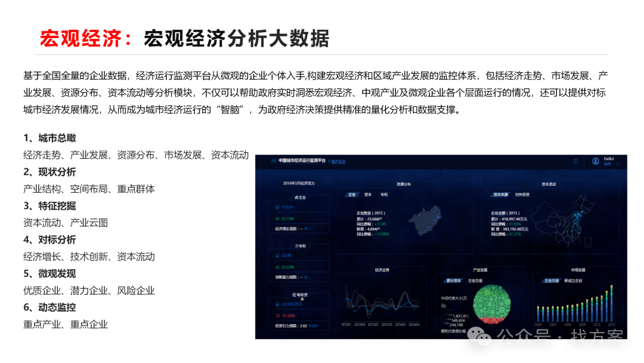Open the hamburger menu in dashboard header
This screenshot has width=644, height=363.
(575, 161)
